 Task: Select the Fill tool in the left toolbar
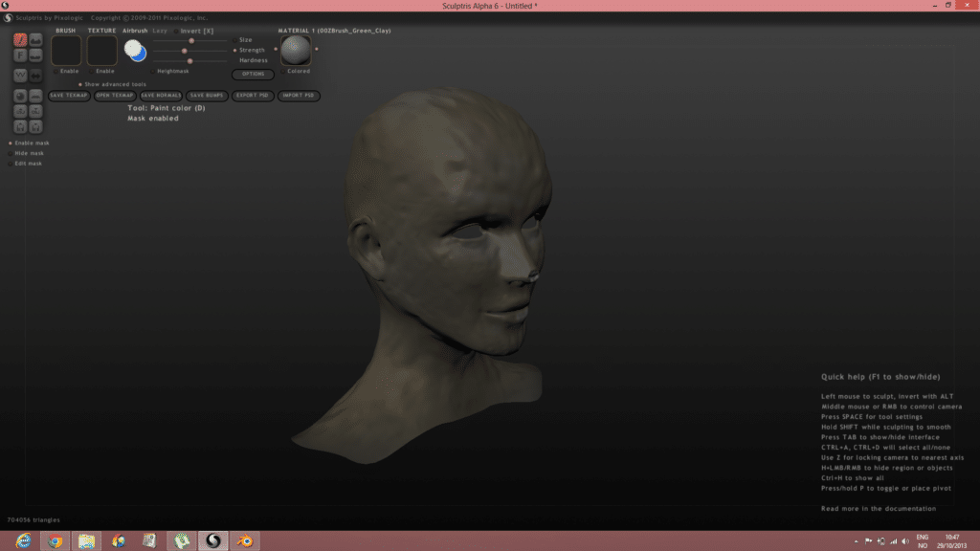click(x=20, y=55)
